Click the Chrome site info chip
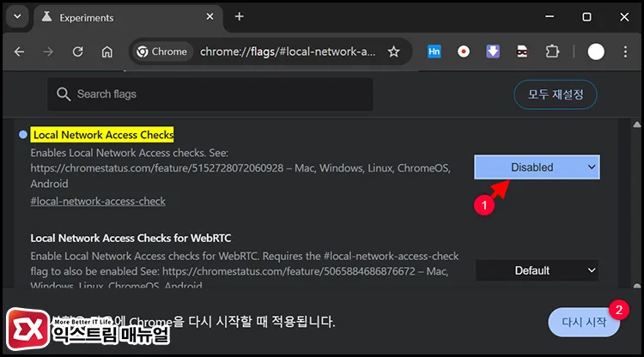Viewport: 644px width, 357px height. tap(161, 51)
